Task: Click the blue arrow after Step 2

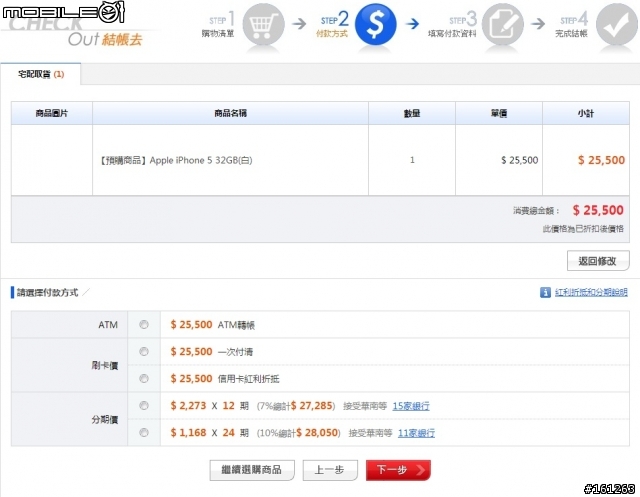Action: pyautogui.click(x=413, y=24)
